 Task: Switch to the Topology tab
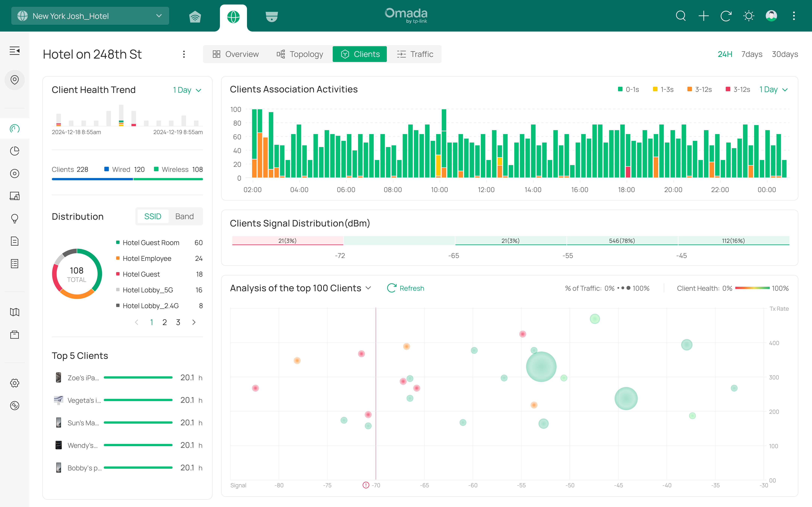point(300,54)
